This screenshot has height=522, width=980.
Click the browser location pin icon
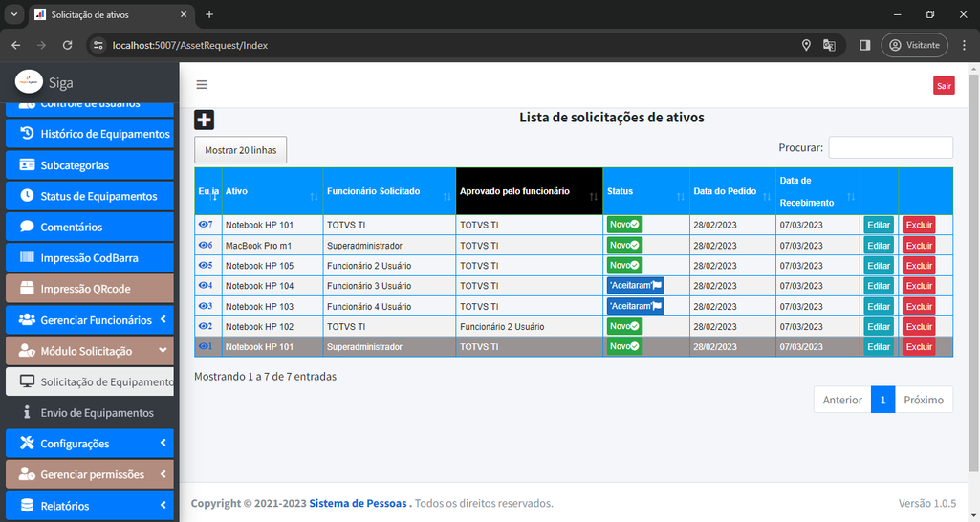point(806,45)
